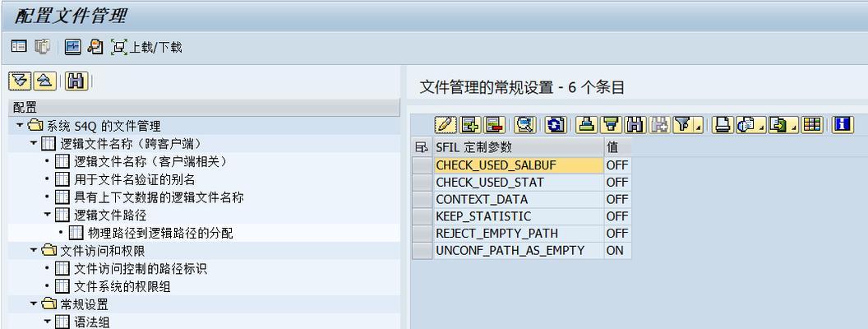
Task: Click the 语法组 tree label
Action: (x=92, y=322)
